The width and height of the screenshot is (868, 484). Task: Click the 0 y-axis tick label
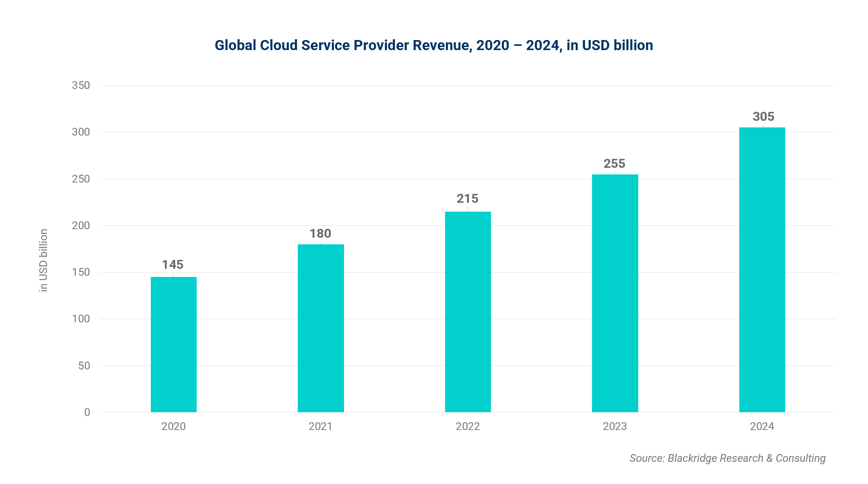pyautogui.click(x=87, y=413)
